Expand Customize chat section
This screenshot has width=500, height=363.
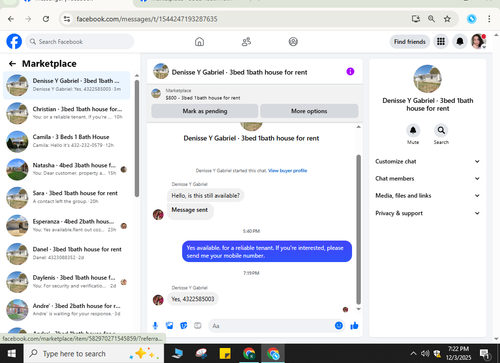[x=427, y=161]
